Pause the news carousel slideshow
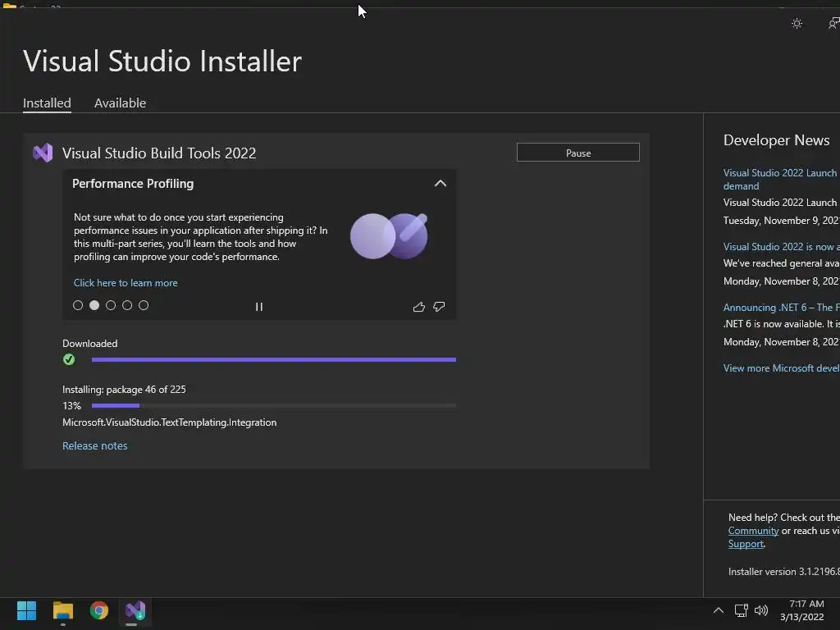 point(259,307)
